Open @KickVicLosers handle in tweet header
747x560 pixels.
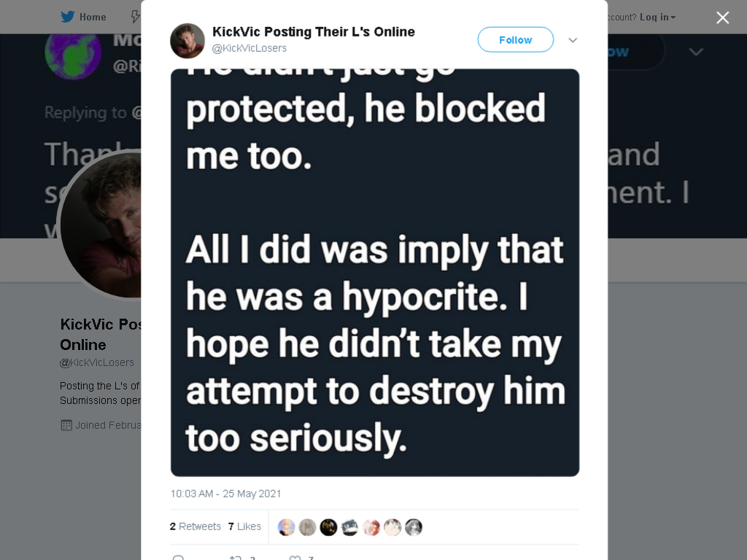coord(249,48)
